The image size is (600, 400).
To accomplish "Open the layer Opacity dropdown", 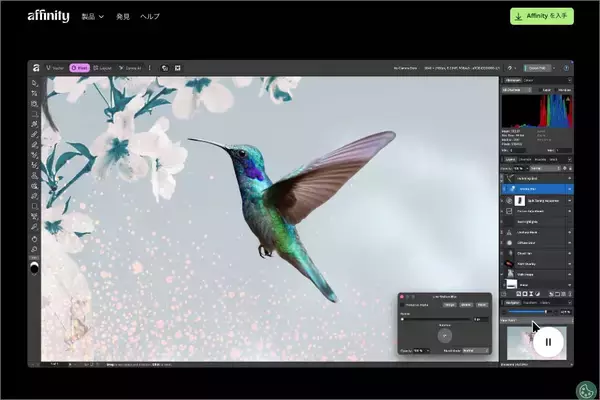I will click(527, 168).
